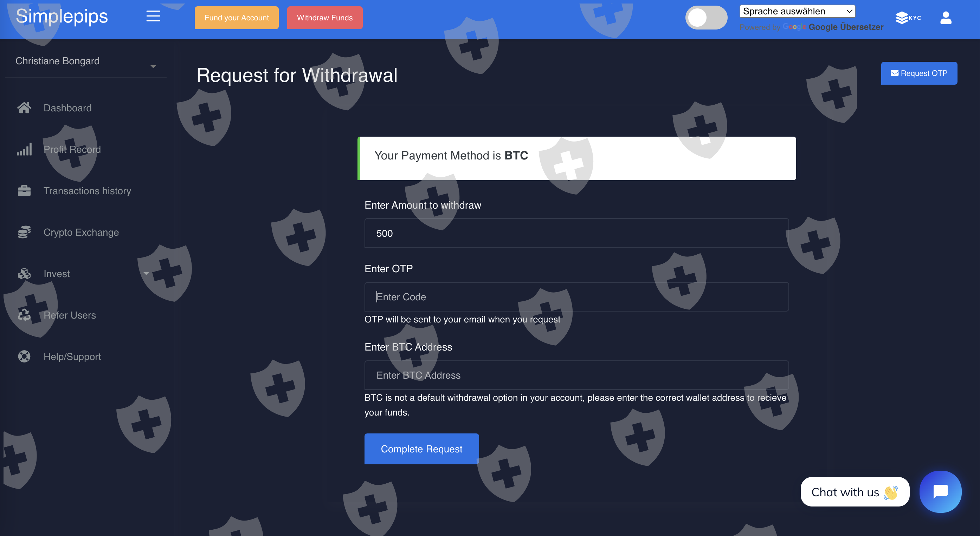Click the Complete Request button
The height and width of the screenshot is (536, 980).
click(421, 449)
